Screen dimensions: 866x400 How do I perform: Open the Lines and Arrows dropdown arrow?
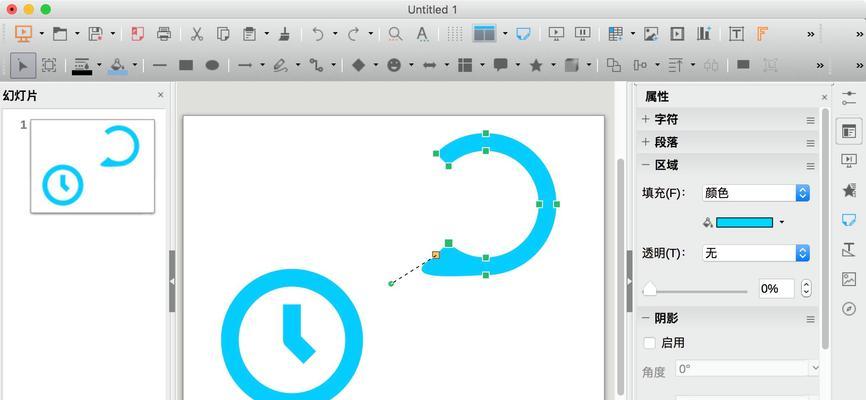point(262,66)
